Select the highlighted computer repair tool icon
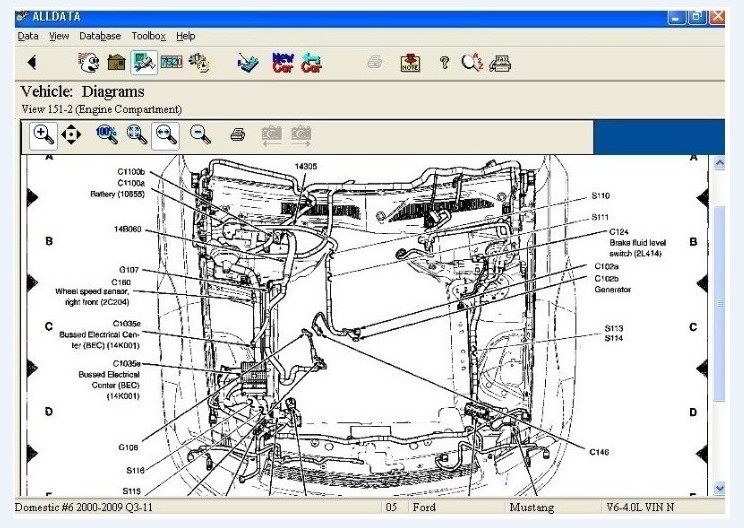Image resolution: width=744 pixels, height=528 pixels. click(144, 62)
